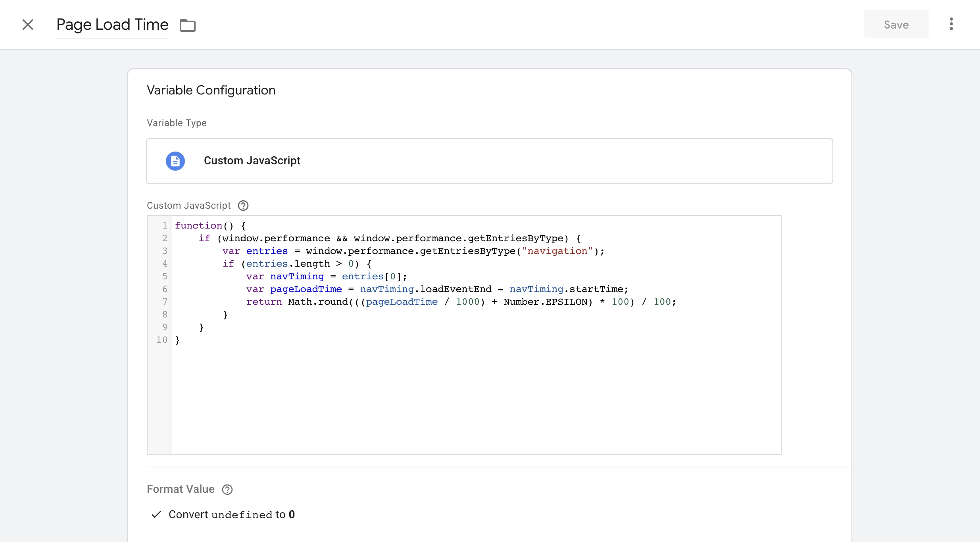
Task: Click 'entries.length > 0' on line 4
Action: pos(300,263)
